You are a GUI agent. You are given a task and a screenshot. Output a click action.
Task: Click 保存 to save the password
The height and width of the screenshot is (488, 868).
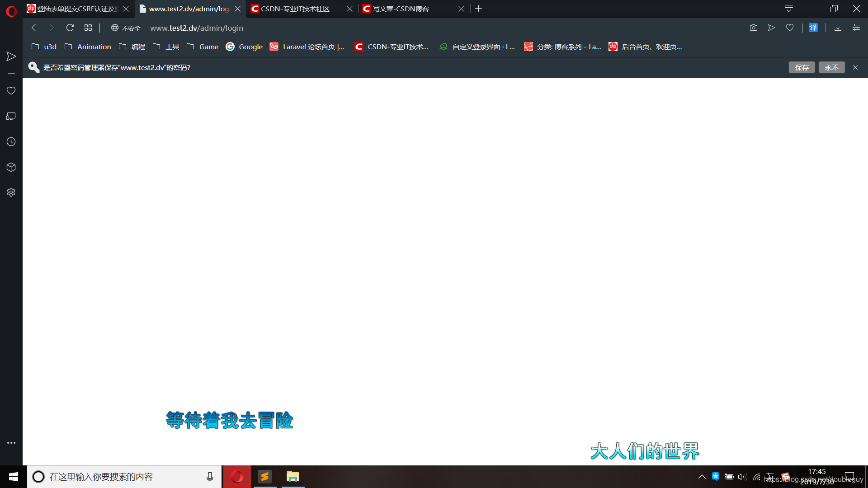pyautogui.click(x=802, y=67)
